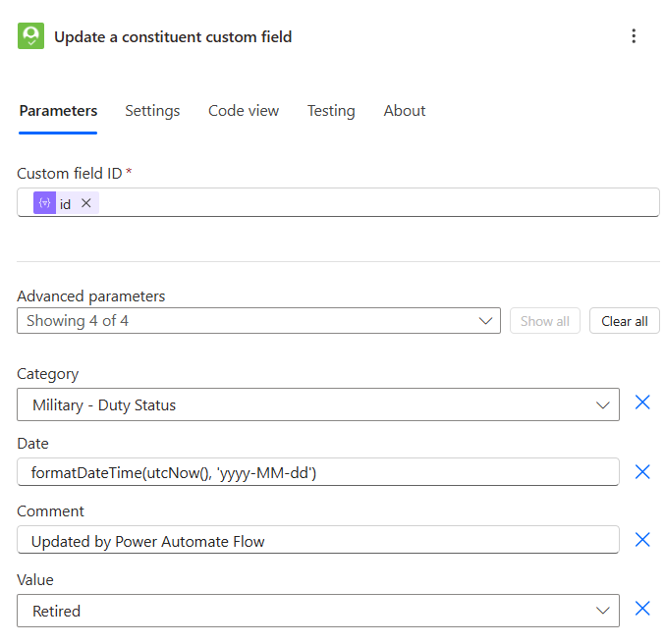The height and width of the screenshot is (644, 665).
Task: Open the Value dropdown showing Retired
Action: pyautogui.click(x=317, y=611)
